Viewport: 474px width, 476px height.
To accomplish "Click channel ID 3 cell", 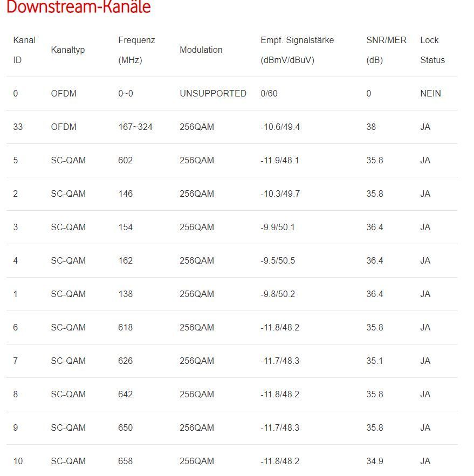I will 16,227.
